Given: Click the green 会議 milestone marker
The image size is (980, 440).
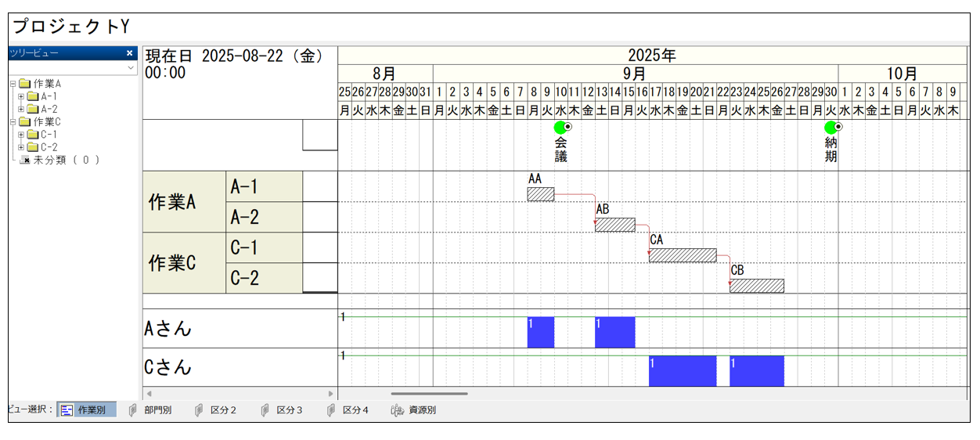Looking at the screenshot, I should pos(560,128).
